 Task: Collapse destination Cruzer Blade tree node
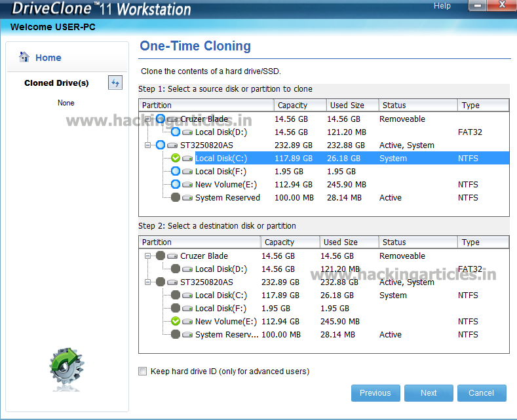[147, 256]
